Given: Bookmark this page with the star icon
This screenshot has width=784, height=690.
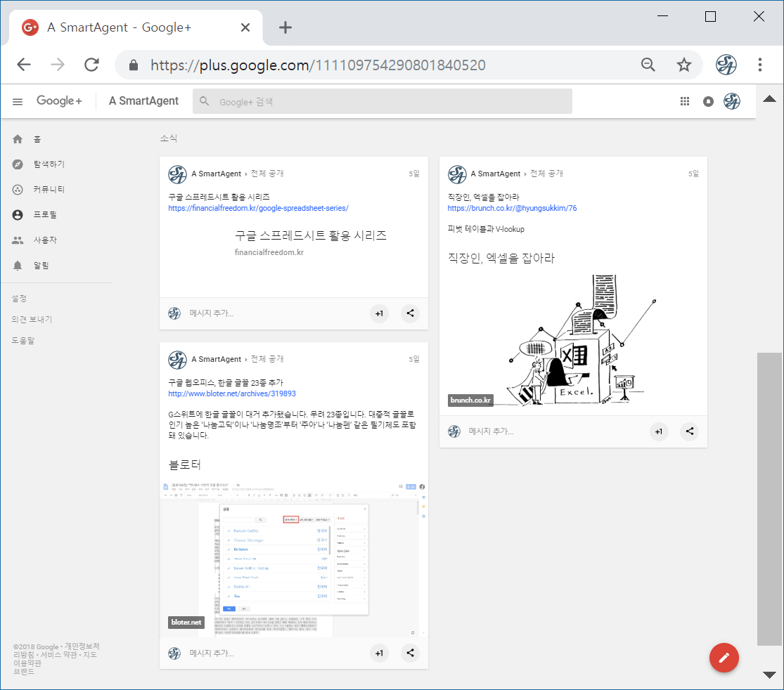Looking at the screenshot, I should (683, 65).
